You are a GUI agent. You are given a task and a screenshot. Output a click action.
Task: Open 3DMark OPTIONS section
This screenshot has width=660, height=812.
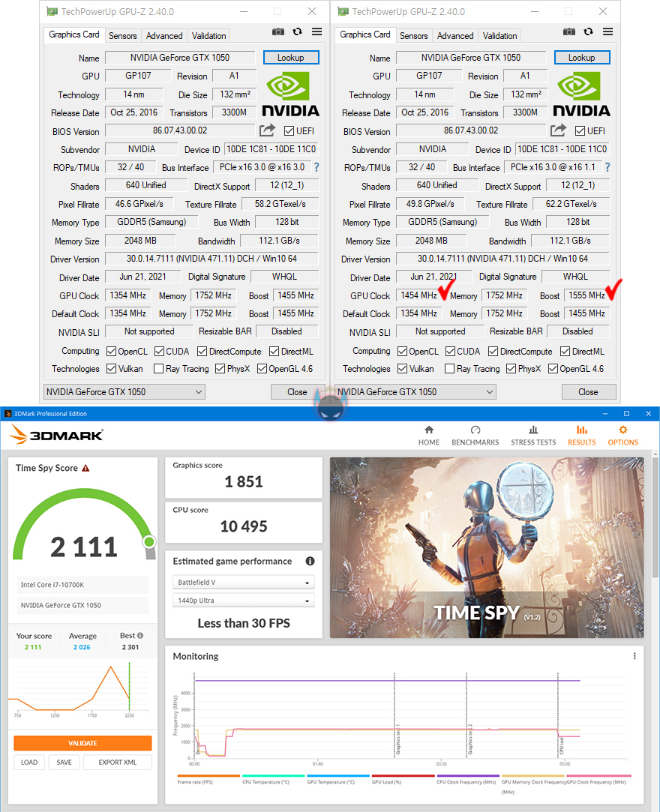click(x=622, y=436)
